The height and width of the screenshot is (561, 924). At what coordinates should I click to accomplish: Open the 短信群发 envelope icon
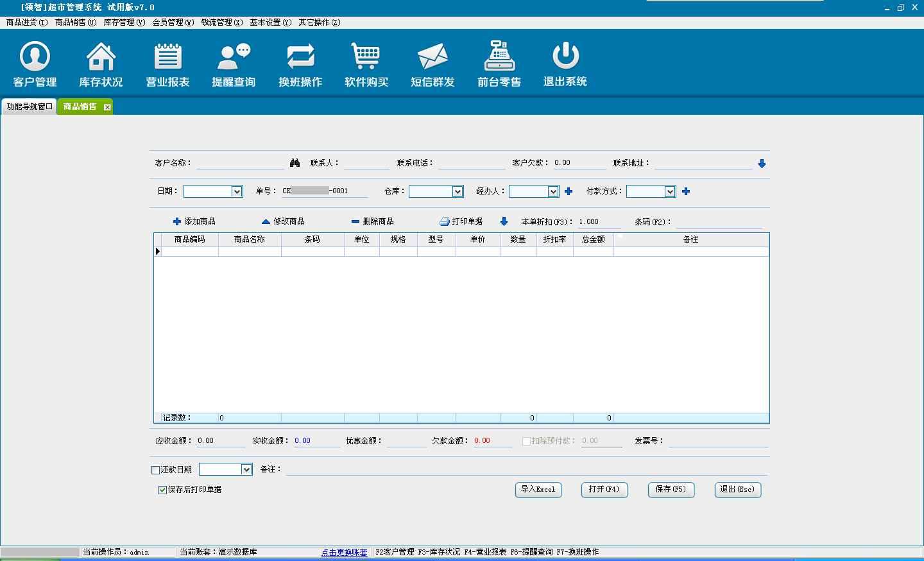[x=432, y=57]
